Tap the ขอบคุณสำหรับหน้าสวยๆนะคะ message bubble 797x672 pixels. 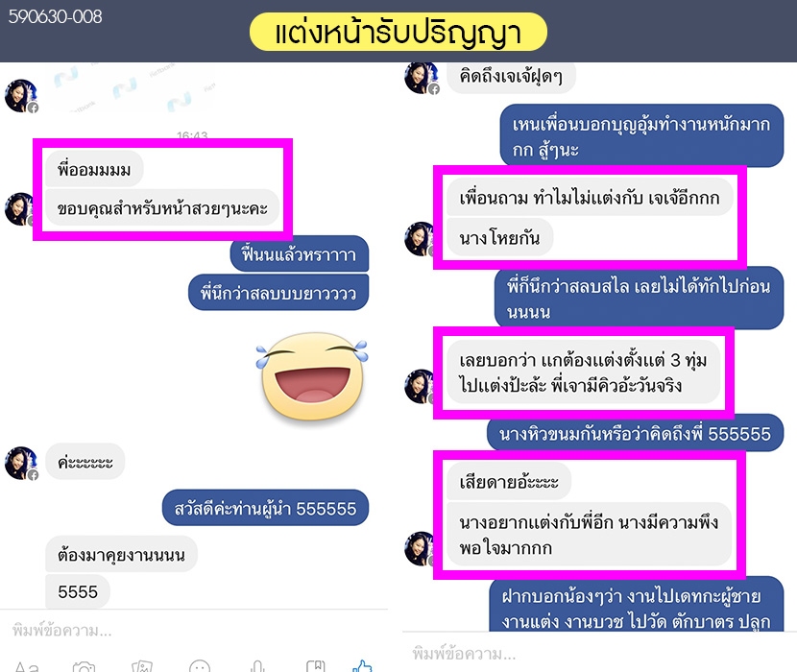pos(162,208)
